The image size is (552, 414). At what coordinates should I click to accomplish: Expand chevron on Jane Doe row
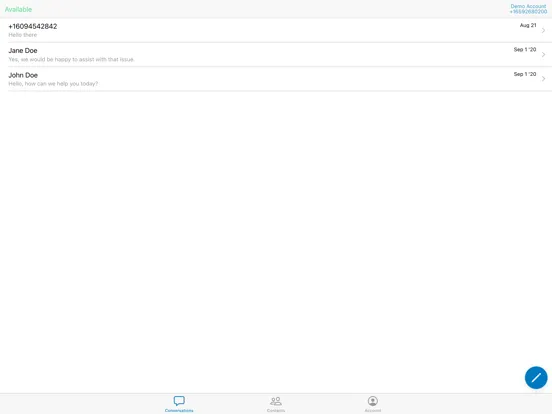point(544,55)
